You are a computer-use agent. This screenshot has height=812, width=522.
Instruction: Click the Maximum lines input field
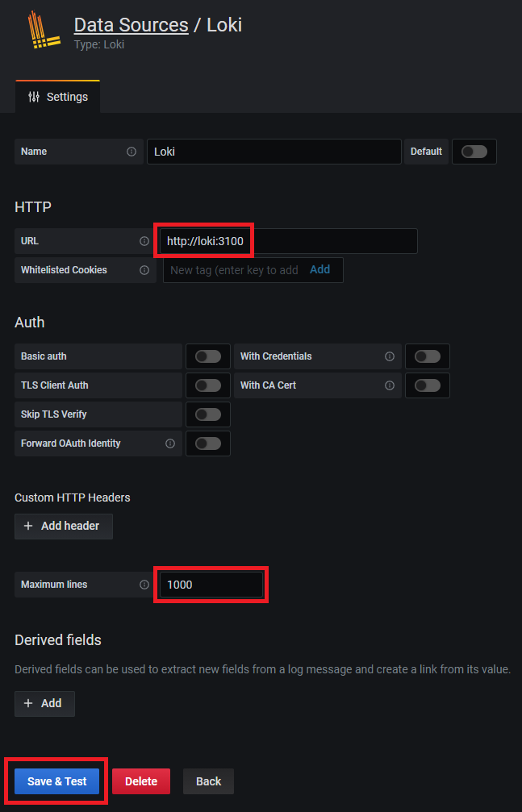pyautogui.click(x=211, y=585)
